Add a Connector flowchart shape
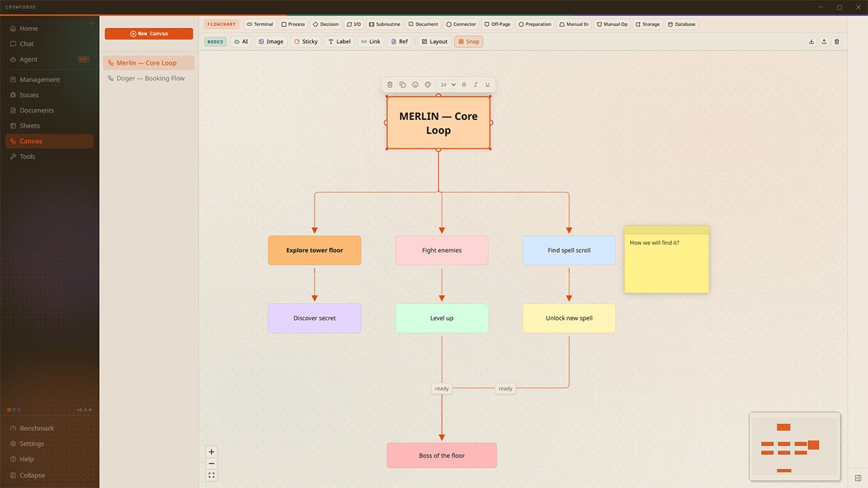868x488 pixels. click(x=461, y=24)
